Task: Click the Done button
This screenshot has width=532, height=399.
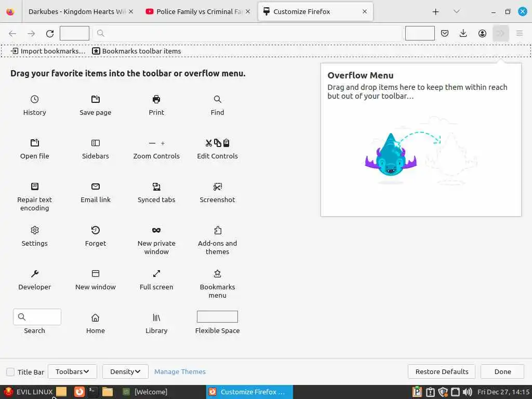Action: tap(502, 371)
